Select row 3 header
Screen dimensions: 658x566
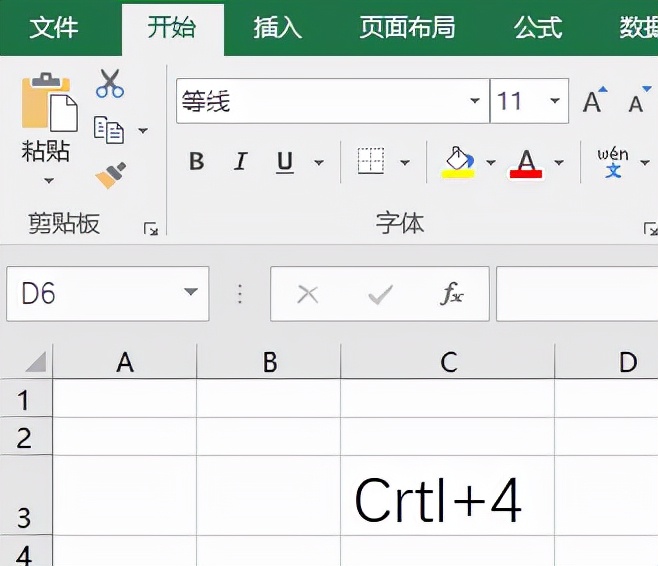[x=26, y=496]
